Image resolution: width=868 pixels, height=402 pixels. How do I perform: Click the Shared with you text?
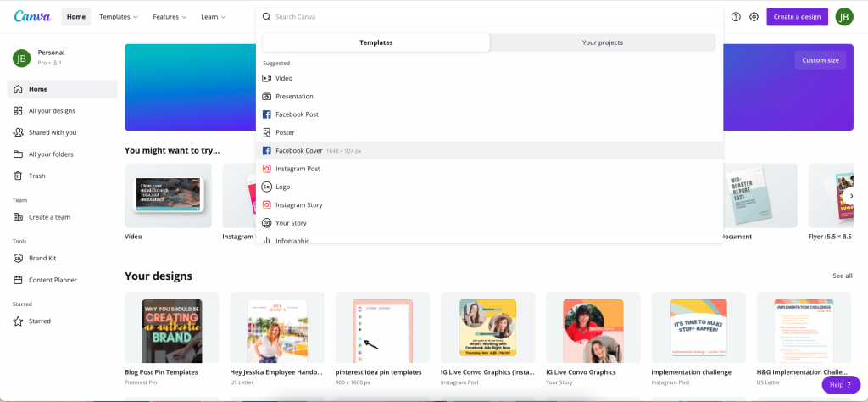(x=53, y=132)
